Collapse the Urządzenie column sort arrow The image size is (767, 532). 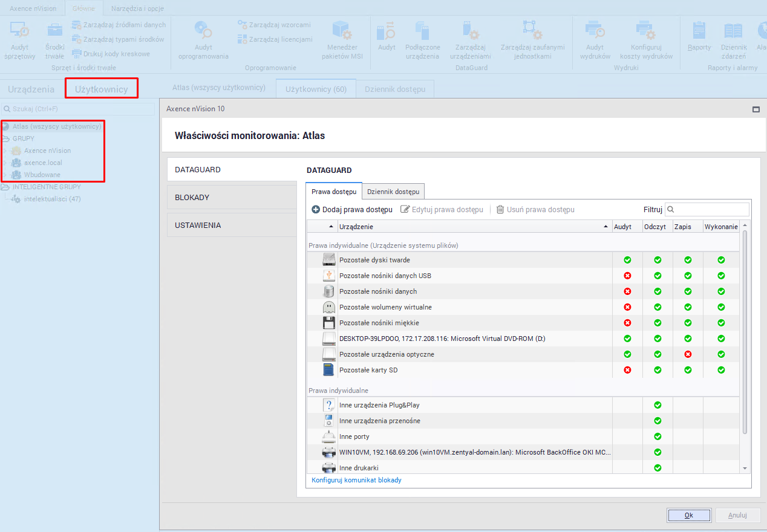click(x=606, y=227)
